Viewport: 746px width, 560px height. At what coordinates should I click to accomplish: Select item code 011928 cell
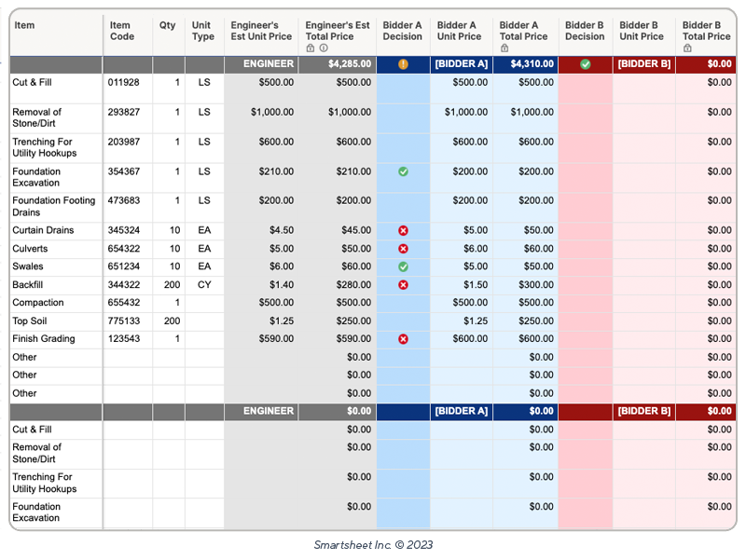(128, 89)
